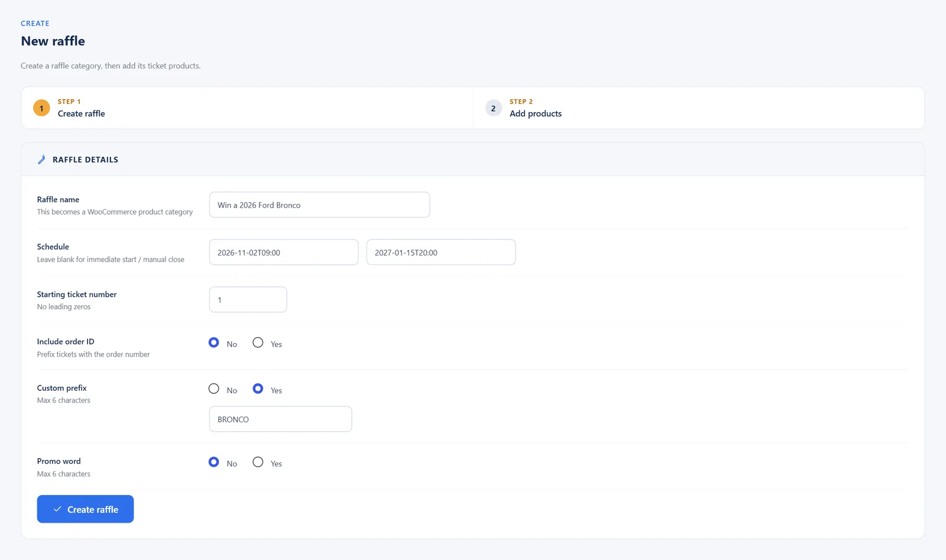Viewport: 946px width, 560px height.
Task: Select No for Custom prefix
Action: [214, 389]
